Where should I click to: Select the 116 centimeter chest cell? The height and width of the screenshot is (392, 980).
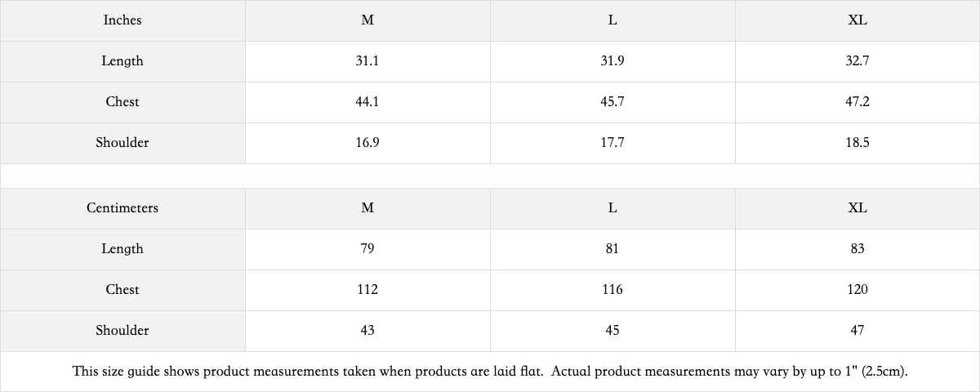click(612, 290)
